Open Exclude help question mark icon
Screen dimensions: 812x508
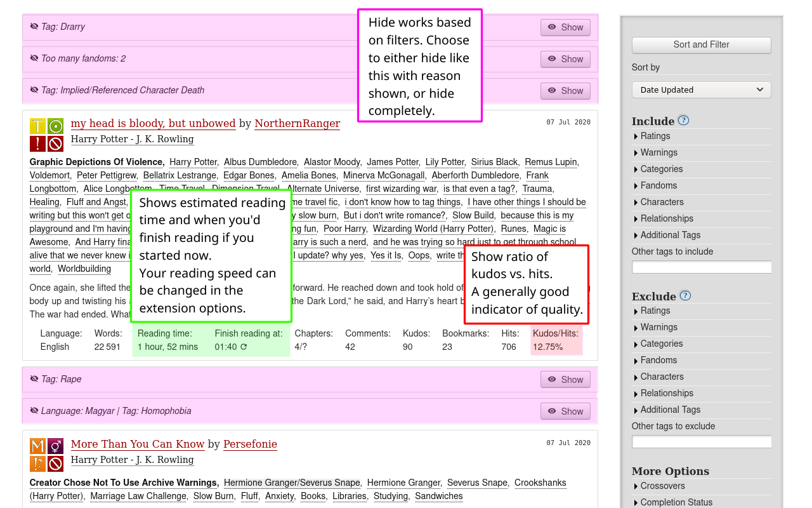coord(685,295)
